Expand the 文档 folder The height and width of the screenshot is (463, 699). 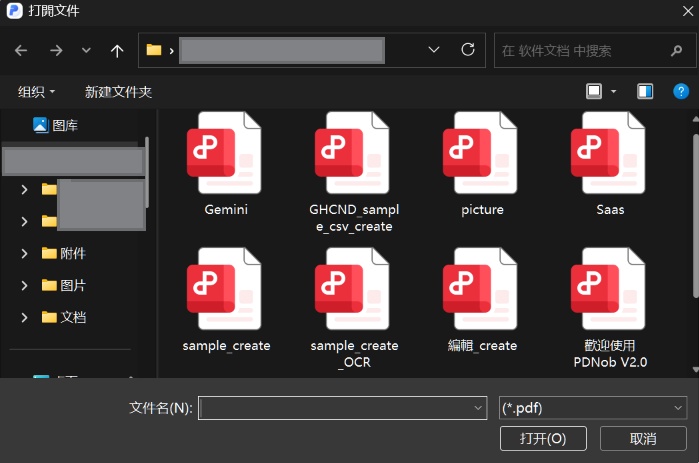tap(24, 317)
